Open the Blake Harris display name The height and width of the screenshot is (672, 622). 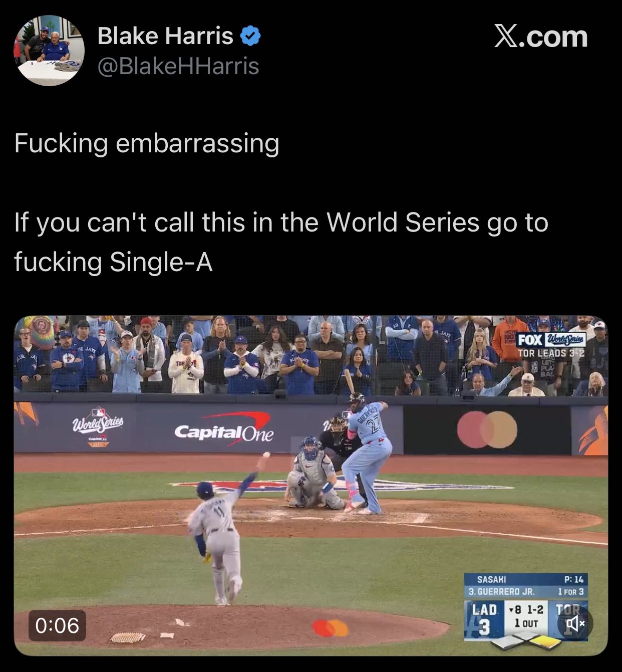click(165, 36)
